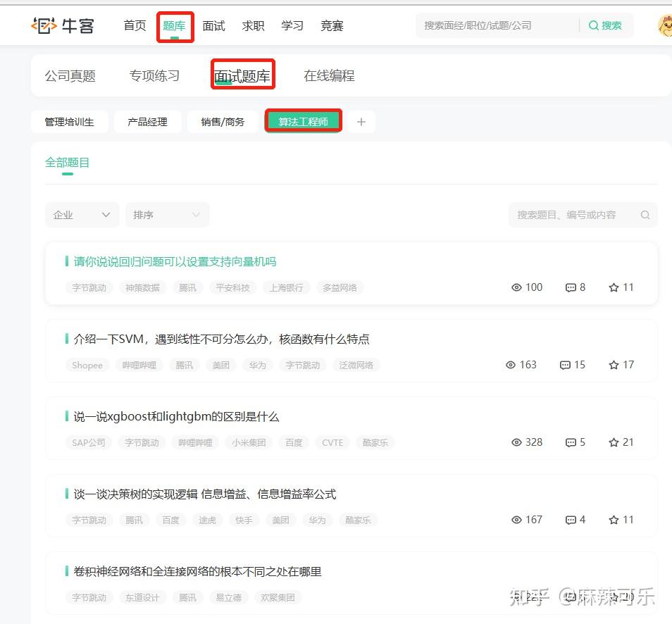Click comment icon showing 15

coord(565,365)
